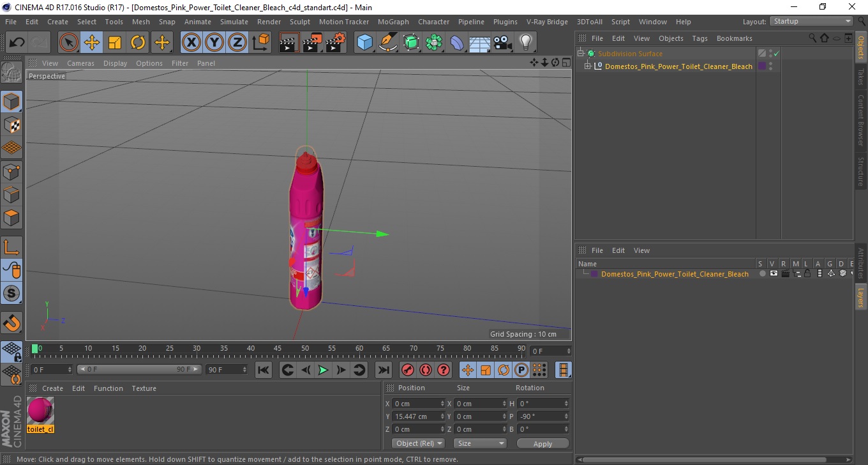Play the animation forward

[324, 370]
